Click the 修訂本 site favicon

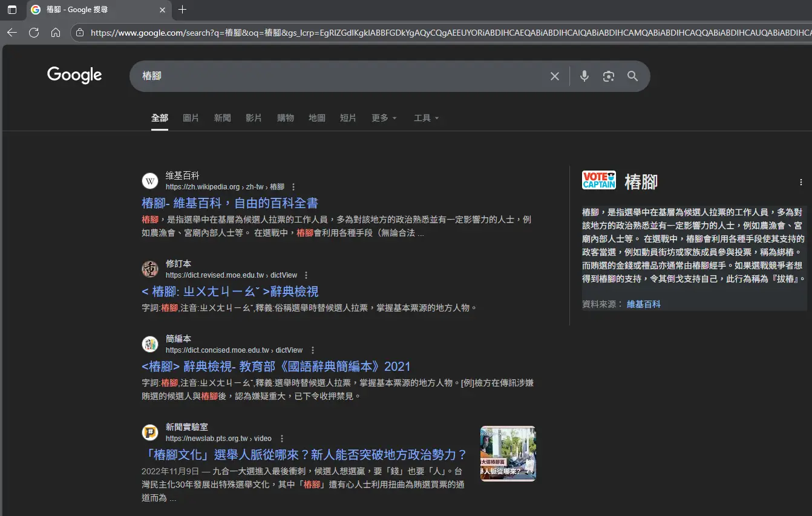[x=150, y=269]
